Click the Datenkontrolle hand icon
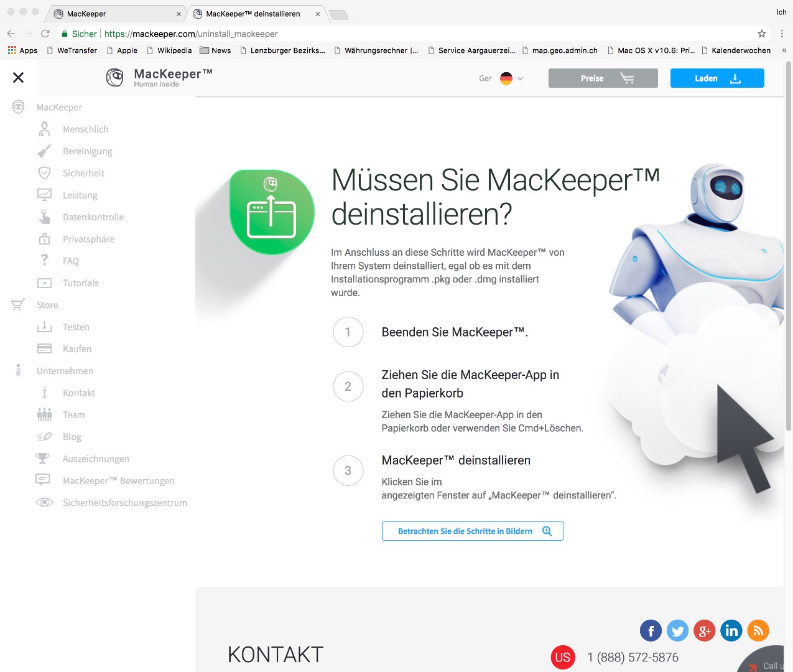Viewport: 793px width, 672px height. tap(44, 217)
